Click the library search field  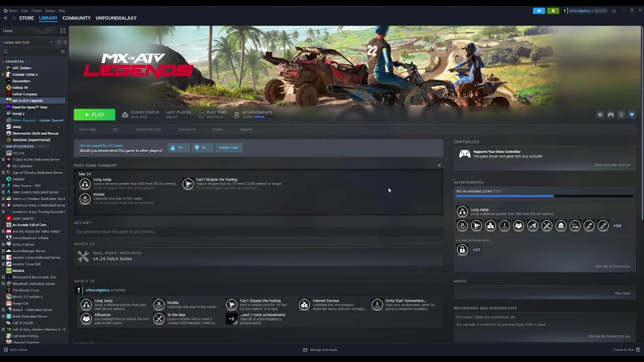coord(30,51)
